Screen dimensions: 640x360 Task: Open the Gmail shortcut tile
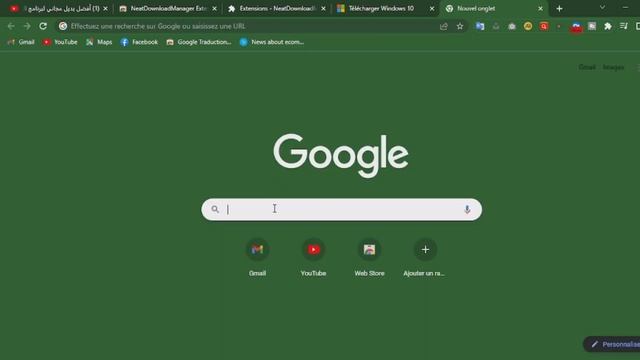(257, 258)
